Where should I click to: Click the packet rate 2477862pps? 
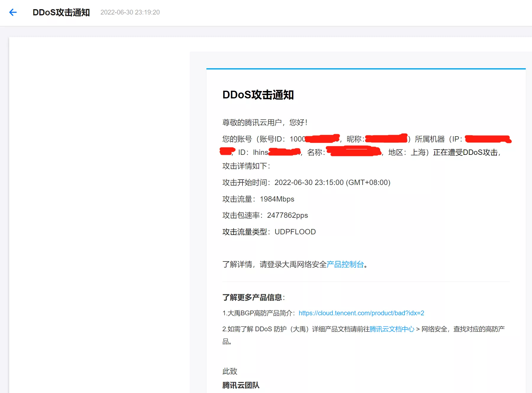[287, 215]
